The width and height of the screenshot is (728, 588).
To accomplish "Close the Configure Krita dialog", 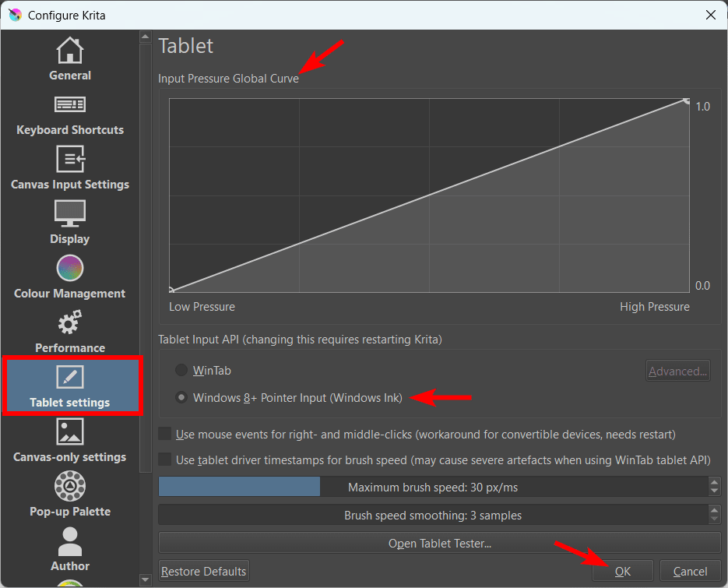I will click(x=710, y=15).
